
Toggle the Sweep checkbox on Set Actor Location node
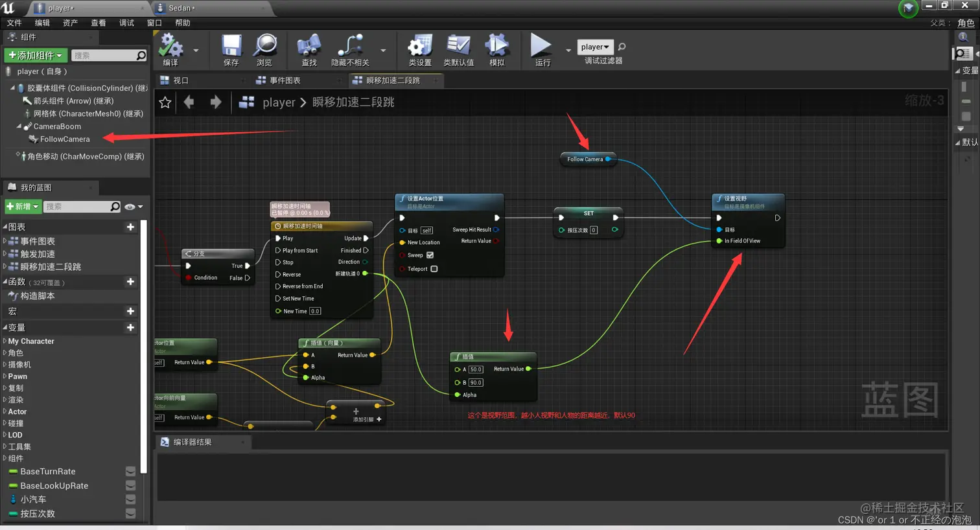pyautogui.click(x=430, y=255)
